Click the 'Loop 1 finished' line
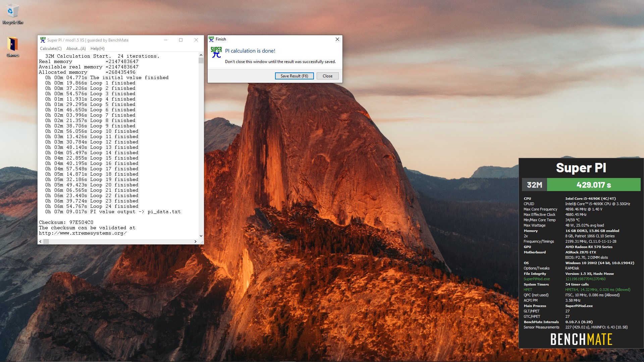The height and width of the screenshot is (362, 644). click(90, 83)
